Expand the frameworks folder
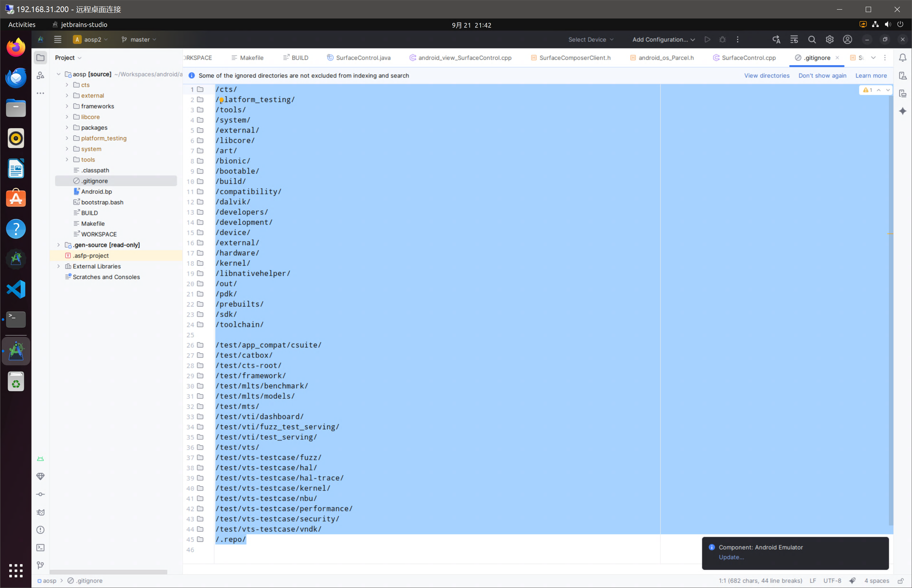 pyautogui.click(x=67, y=106)
